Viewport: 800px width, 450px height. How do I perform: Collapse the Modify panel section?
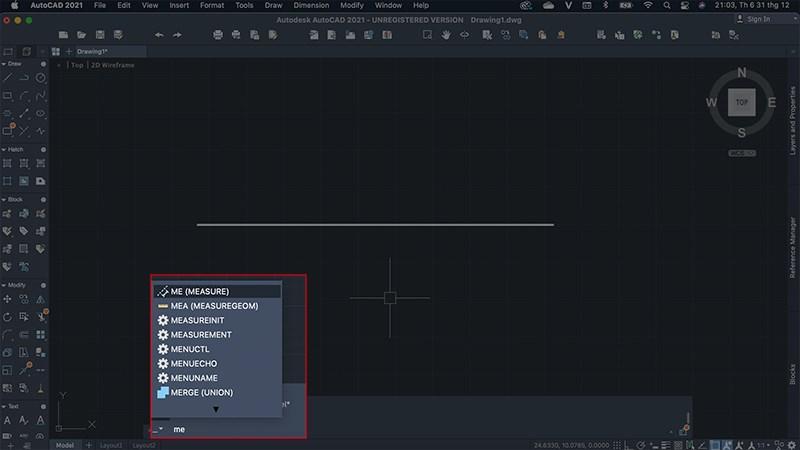tap(4, 285)
